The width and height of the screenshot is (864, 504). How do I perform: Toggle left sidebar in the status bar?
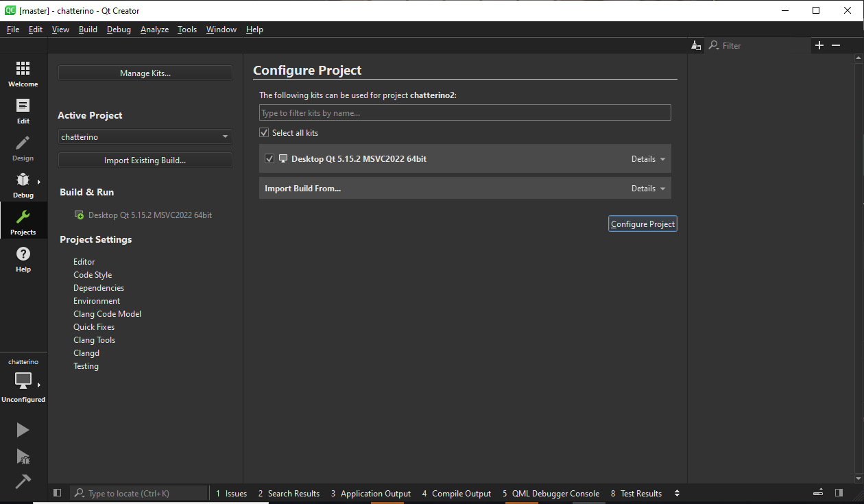click(58, 493)
